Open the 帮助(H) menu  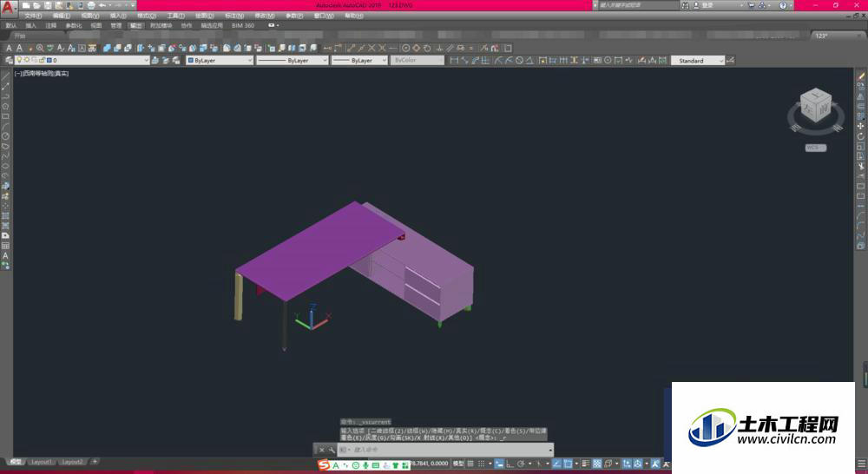[354, 16]
